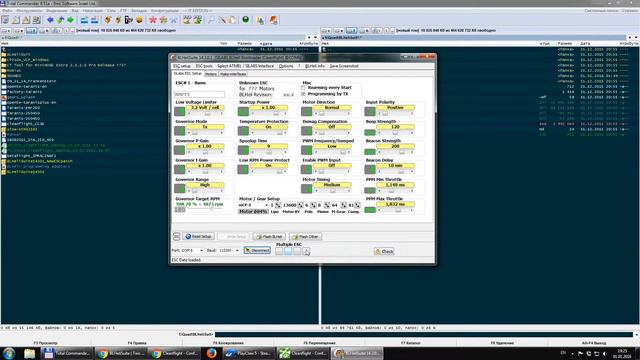Click the Governor Mode green indicator box
Viewport: 640px width, 360px height.
point(180,131)
